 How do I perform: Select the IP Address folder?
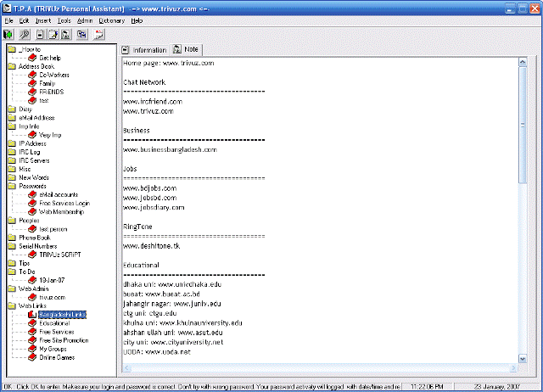32,143
